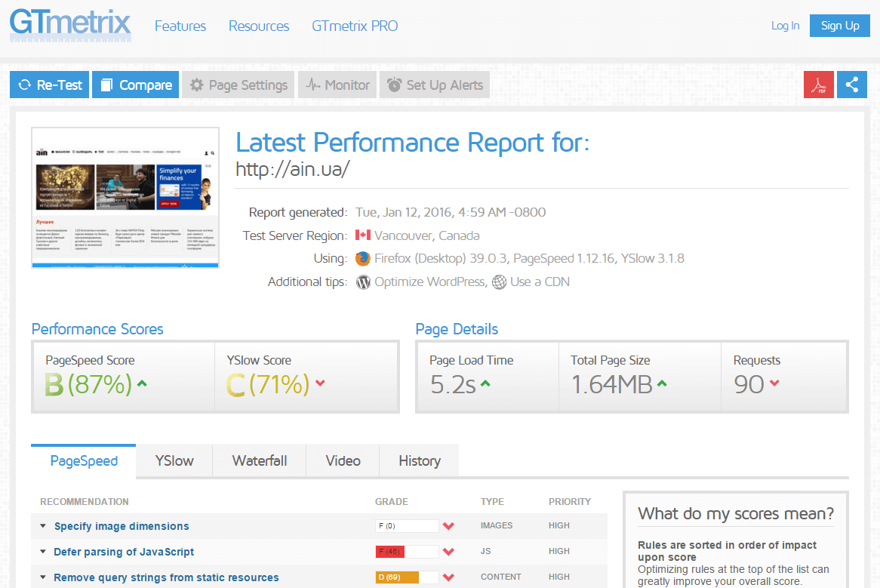880x588 pixels.
Task: Click the YSlow Score C (71%) value
Action: click(x=268, y=384)
